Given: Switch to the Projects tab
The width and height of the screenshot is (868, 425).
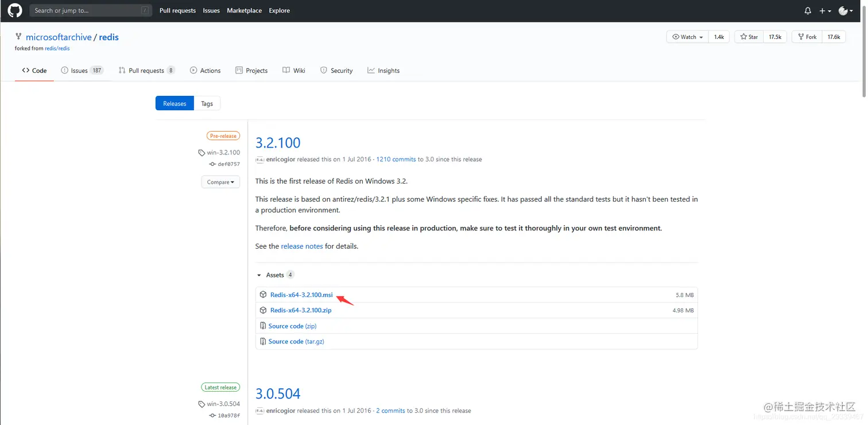Looking at the screenshot, I should click(251, 71).
